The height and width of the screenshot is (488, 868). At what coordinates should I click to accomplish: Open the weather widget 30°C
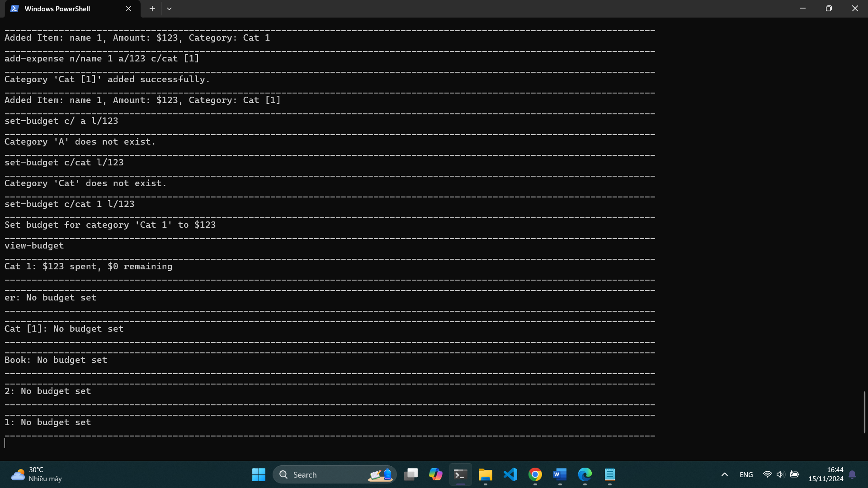pos(36,474)
